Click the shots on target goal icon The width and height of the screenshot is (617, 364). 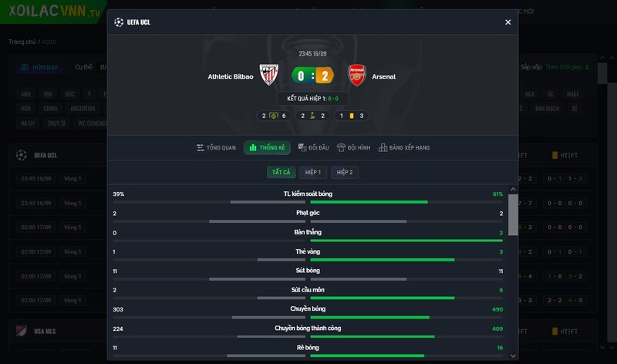point(274,116)
